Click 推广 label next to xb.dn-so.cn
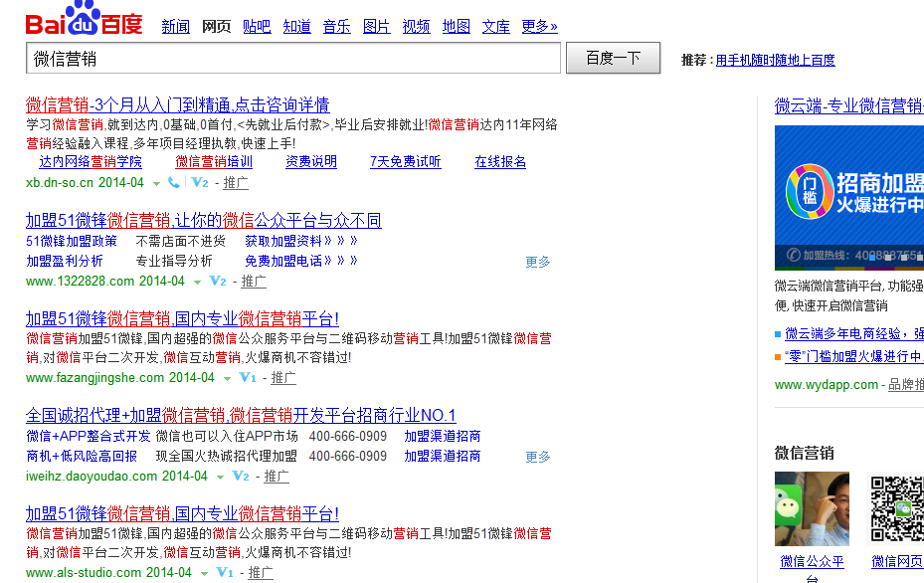924x583 pixels. pos(236,183)
